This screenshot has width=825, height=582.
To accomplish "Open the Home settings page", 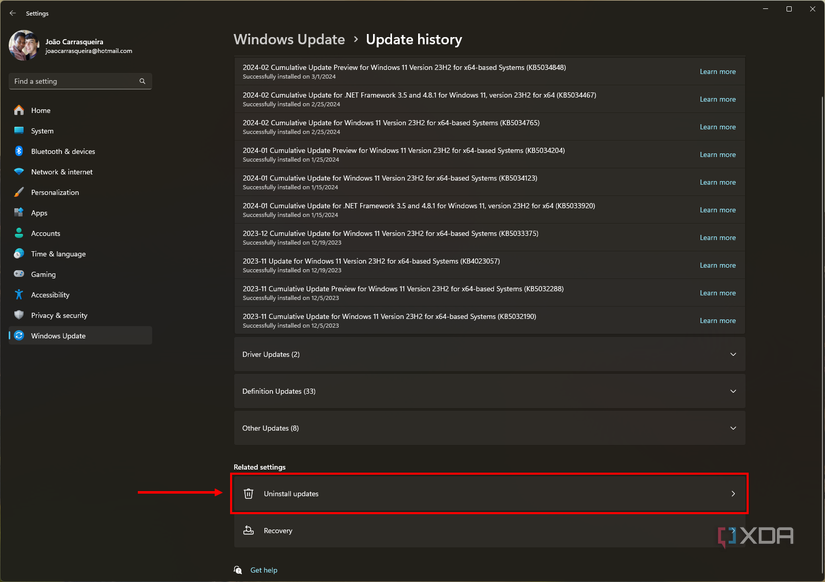I will click(41, 111).
